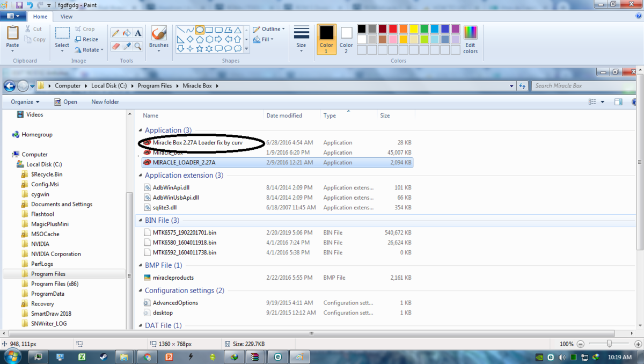Screen dimensions: 644x364
Task: Click the Brushes icon
Action: click(x=159, y=33)
